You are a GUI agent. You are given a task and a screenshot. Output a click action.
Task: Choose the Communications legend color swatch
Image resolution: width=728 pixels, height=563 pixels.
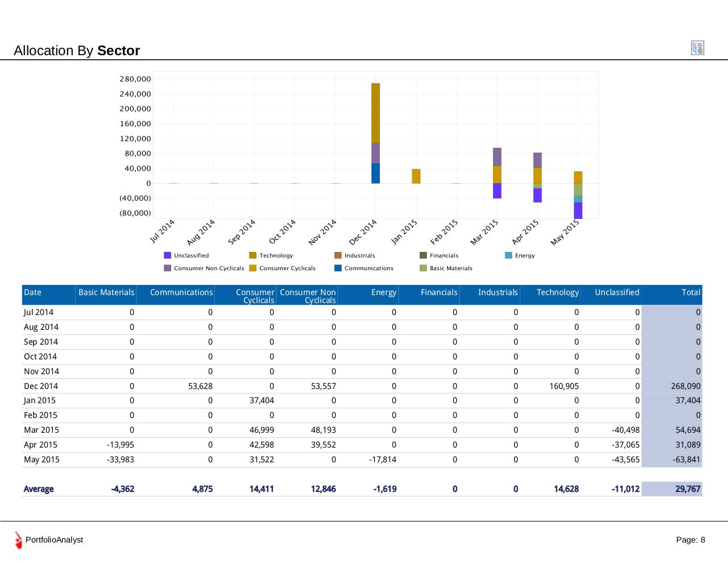pyautogui.click(x=338, y=268)
